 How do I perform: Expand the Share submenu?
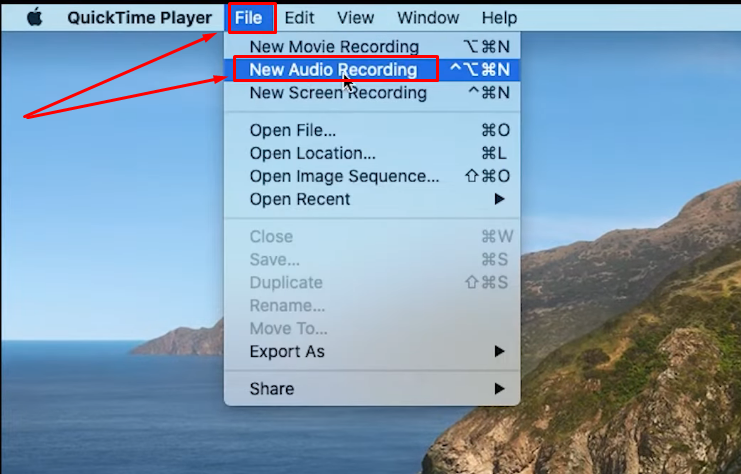372,389
